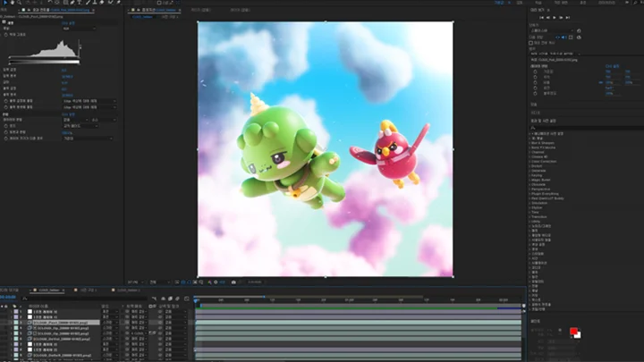The width and height of the screenshot is (644, 362).
Task: Click the red foreground color swatch
Action: 573,332
